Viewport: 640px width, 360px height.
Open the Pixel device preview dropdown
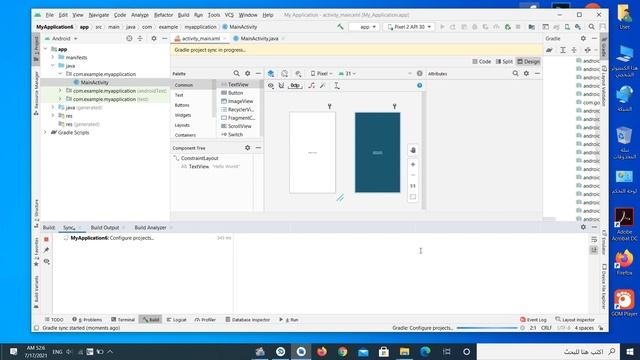click(322, 73)
